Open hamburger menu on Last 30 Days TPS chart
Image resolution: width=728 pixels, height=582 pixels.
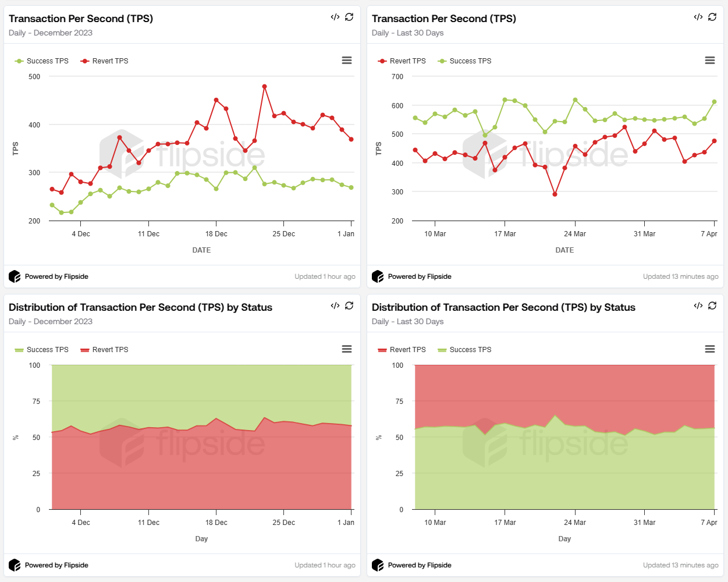710,61
